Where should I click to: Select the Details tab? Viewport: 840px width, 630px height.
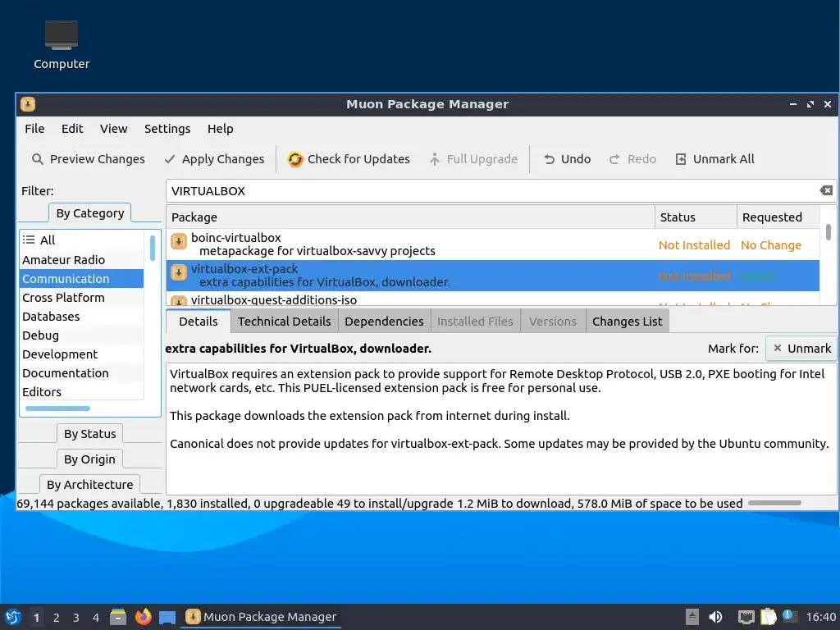(x=199, y=322)
